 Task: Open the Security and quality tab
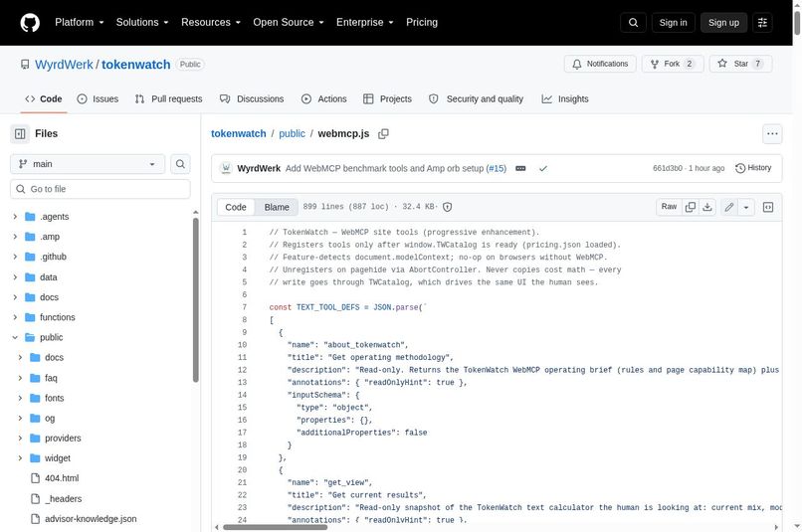pyautogui.click(x=477, y=99)
